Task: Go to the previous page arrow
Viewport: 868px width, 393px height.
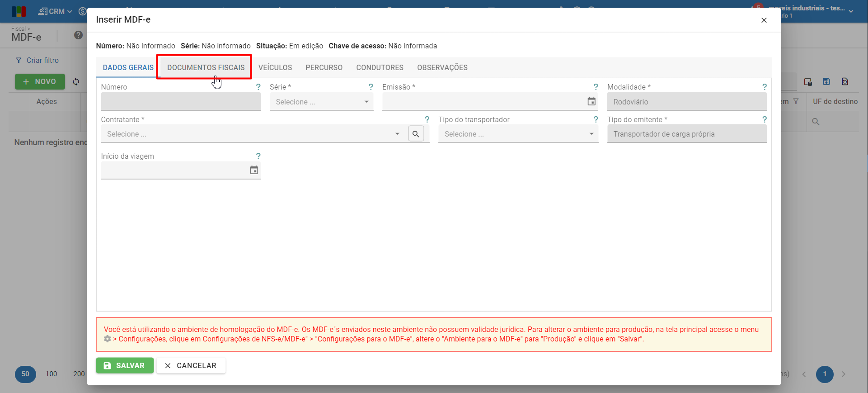Action: coord(804,374)
